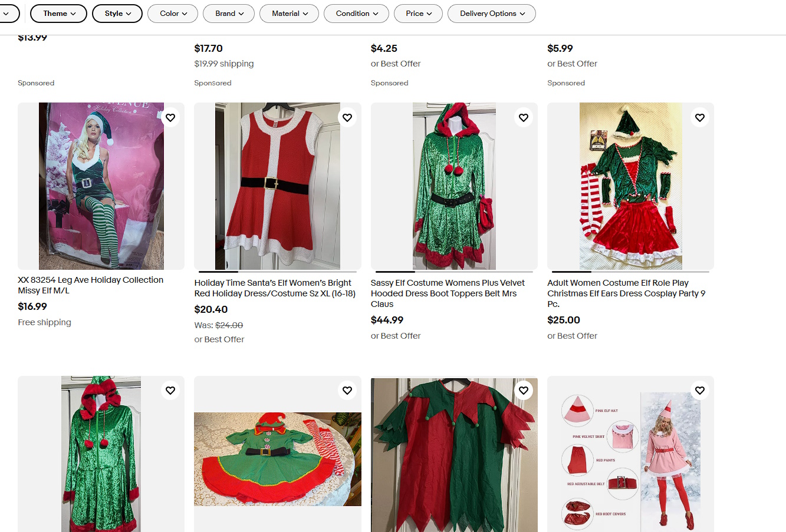This screenshot has width=786, height=532.
Task: Expand the Theme filter dropdown
Action: [x=58, y=14]
